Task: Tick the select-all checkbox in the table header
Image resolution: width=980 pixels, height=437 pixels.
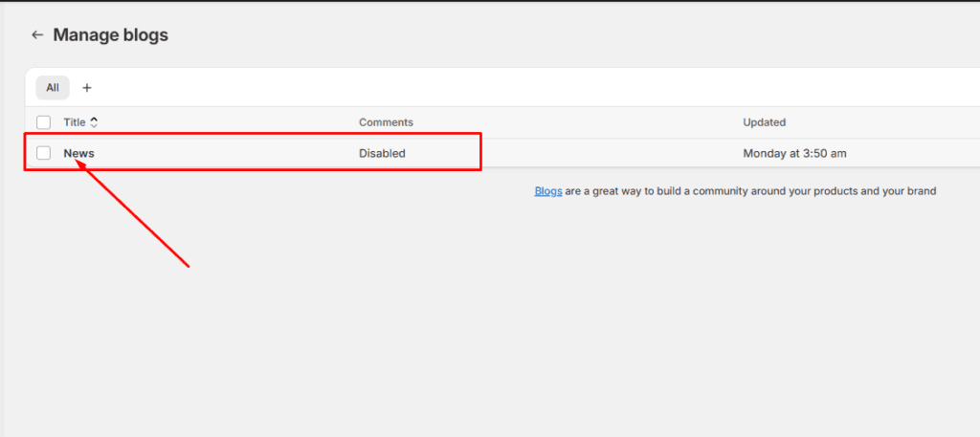Action: 43,122
